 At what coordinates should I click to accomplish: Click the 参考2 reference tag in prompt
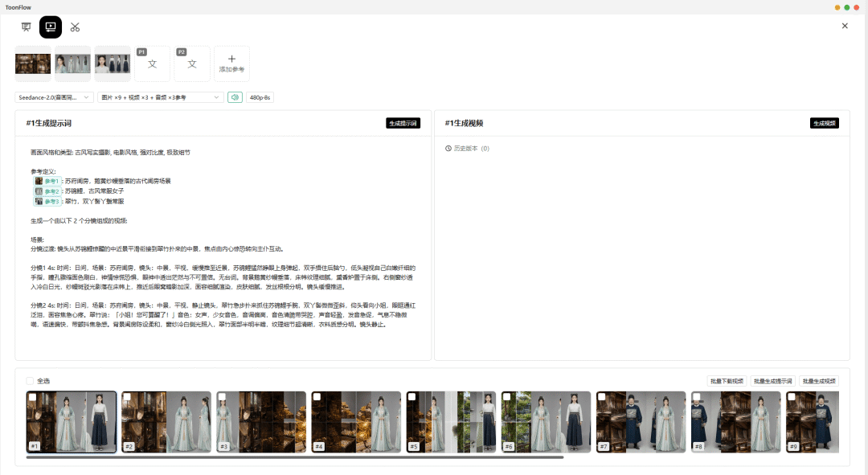47,191
